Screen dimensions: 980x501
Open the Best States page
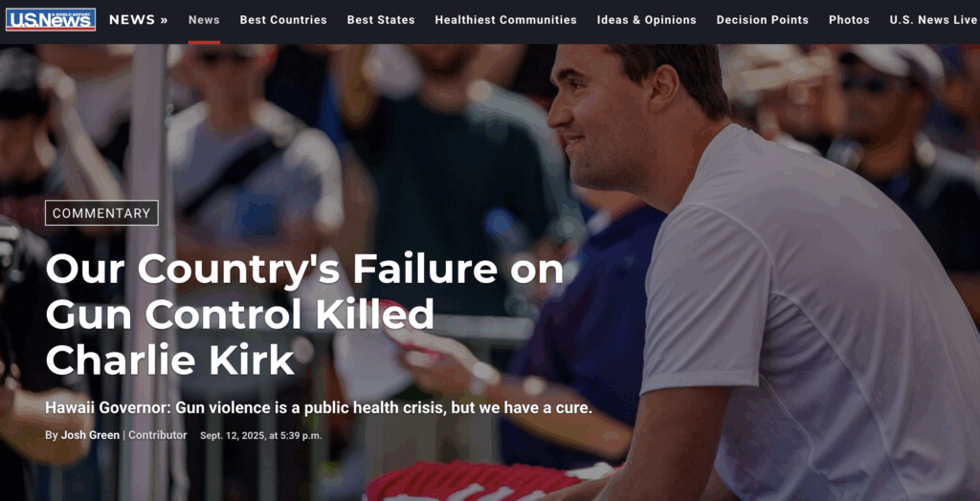coord(381,20)
